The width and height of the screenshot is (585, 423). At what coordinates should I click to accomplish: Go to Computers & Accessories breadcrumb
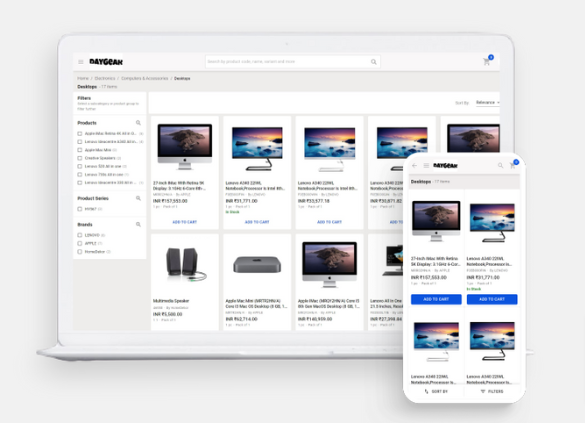pyautogui.click(x=145, y=78)
